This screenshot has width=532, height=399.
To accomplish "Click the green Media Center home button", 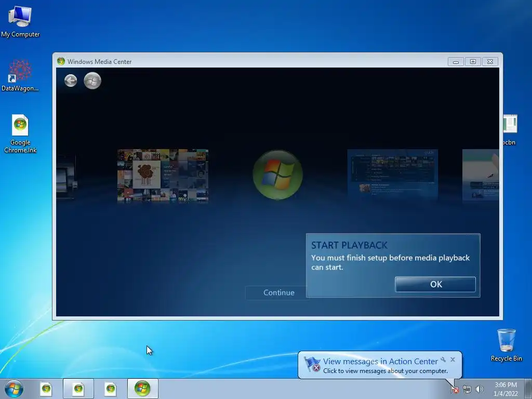I will (92, 81).
